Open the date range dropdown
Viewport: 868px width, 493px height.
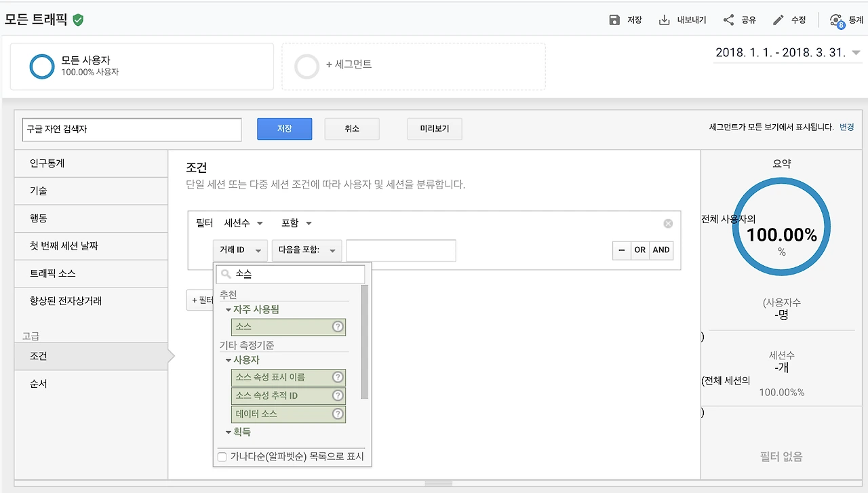[787, 53]
